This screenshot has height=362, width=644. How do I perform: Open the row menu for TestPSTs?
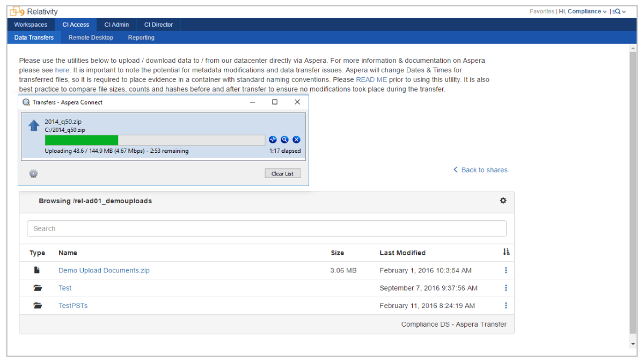505,305
